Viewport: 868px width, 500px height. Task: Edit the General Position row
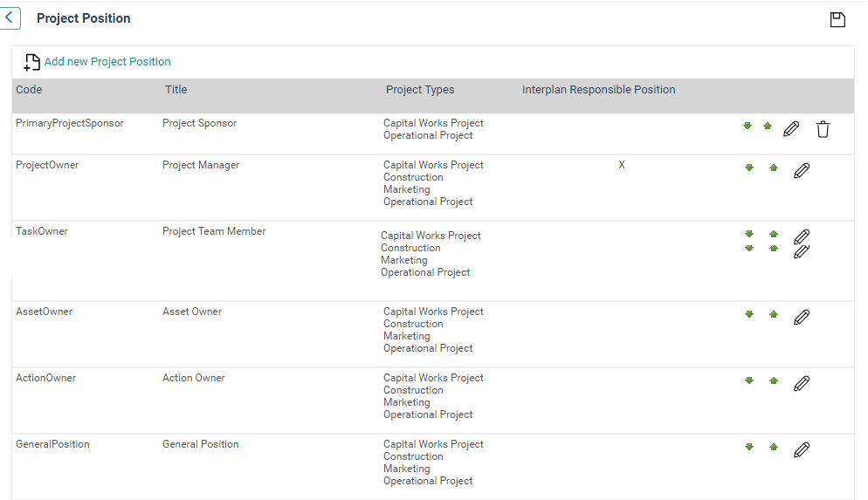(x=802, y=449)
